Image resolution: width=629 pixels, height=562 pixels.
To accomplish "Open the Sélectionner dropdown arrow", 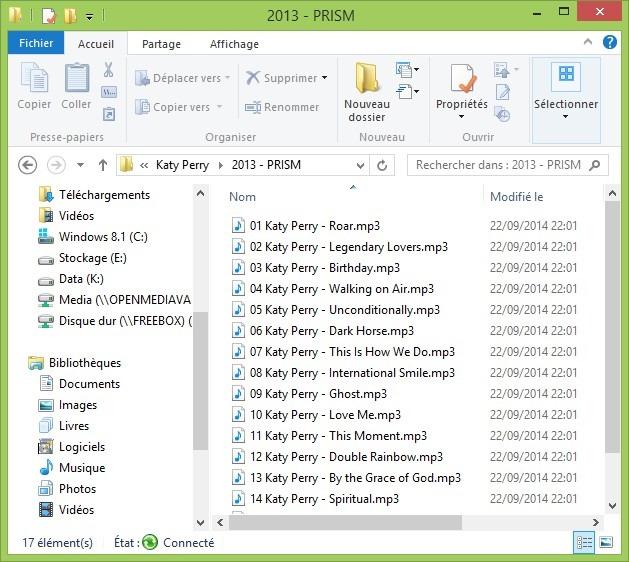I will (565, 117).
